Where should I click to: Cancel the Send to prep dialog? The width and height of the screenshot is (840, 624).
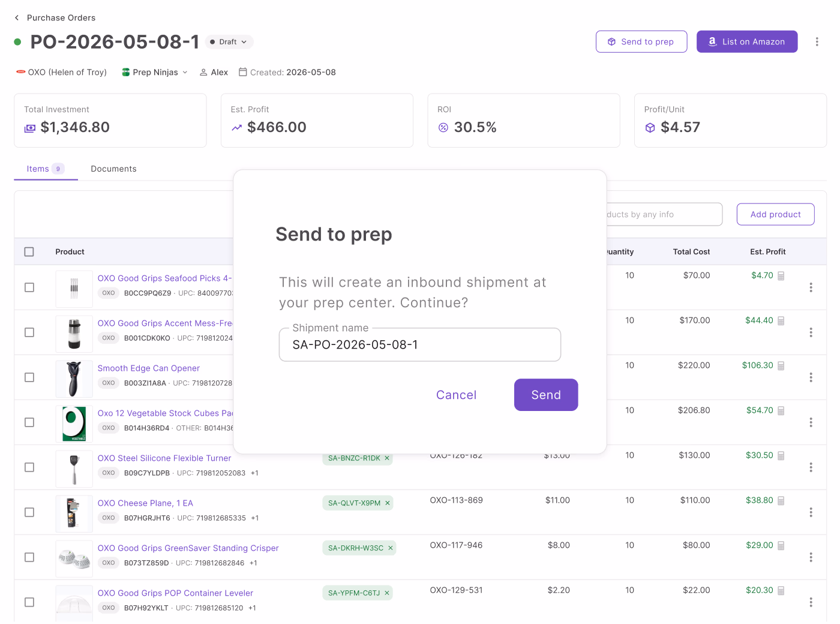pos(457,395)
